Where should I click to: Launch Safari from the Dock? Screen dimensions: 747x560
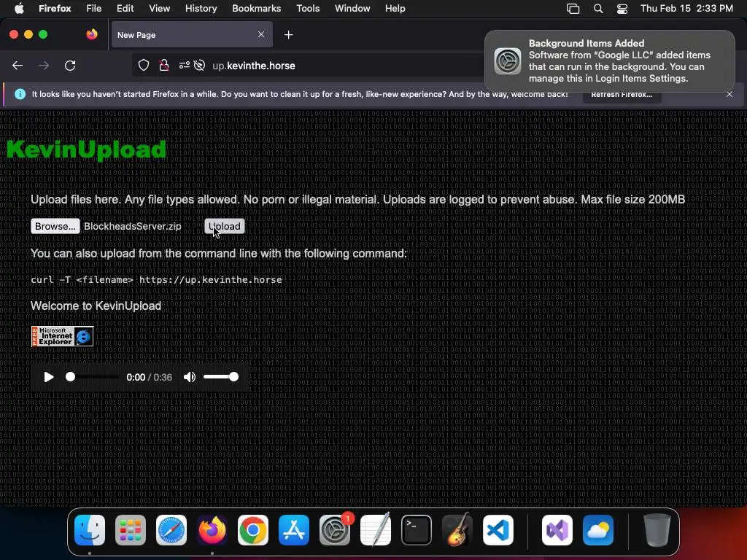click(171, 530)
